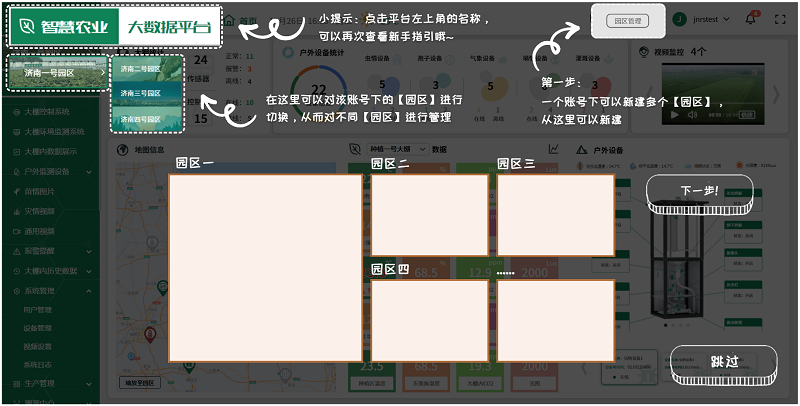Click the line chart icon in 数据 panel
The height and width of the screenshot is (406, 800).
(x=552, y=149)
